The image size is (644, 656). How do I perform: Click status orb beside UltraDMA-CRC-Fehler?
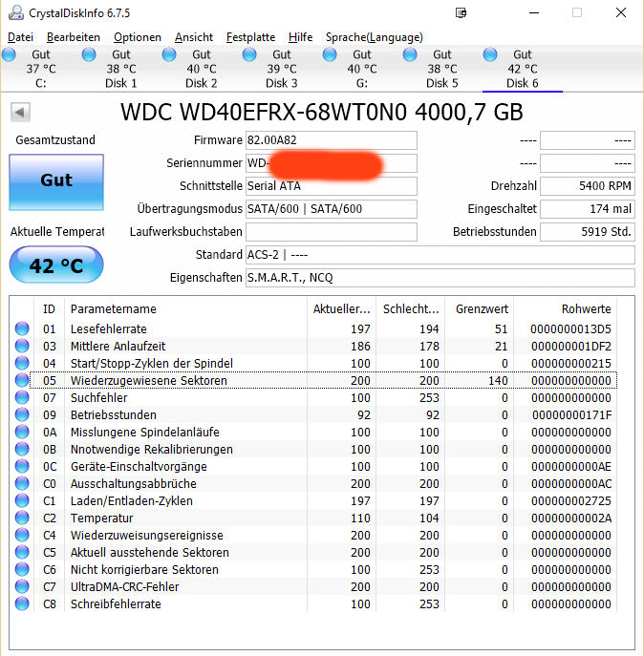[x=22, y=586]
